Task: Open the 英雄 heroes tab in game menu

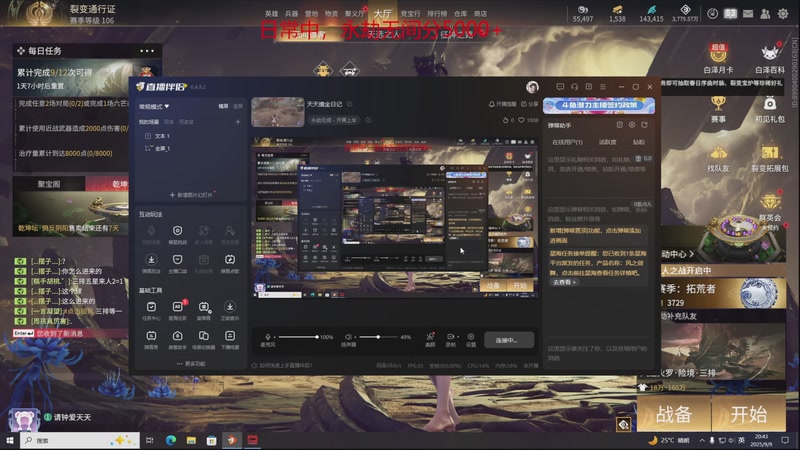Action: tap(271, 14)
